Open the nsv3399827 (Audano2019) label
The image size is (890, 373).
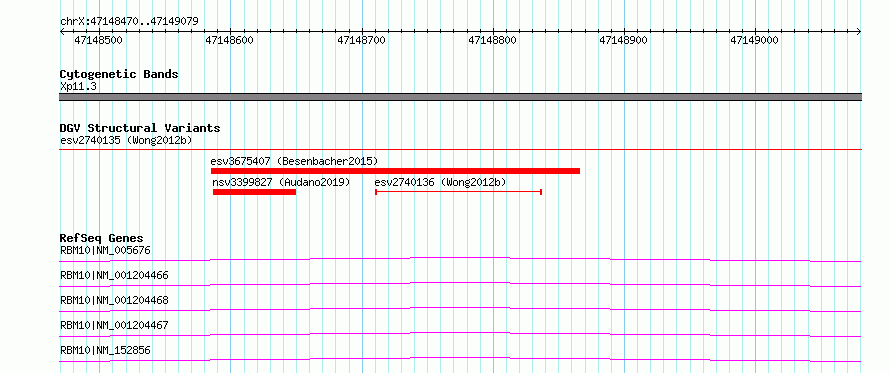point(282,182)
